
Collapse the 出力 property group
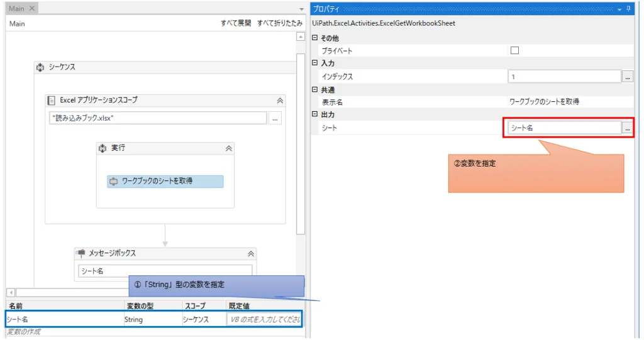click(x=315, y=114)
